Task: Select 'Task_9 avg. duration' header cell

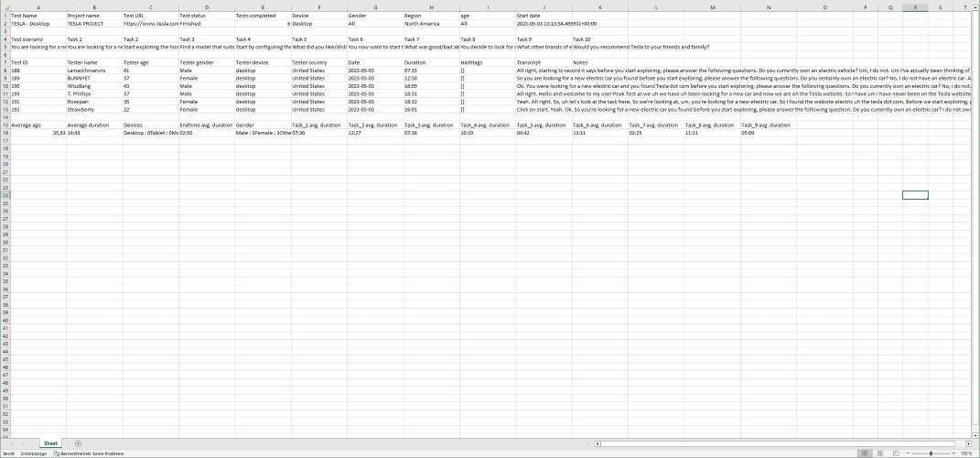Action: click(768, 125)
